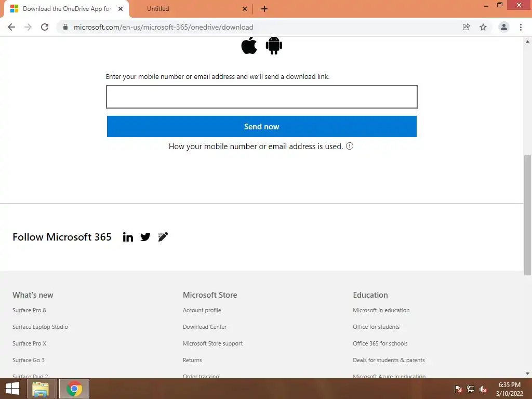Reload the page with the refresh icon
The image size is (532, 399).
coord(45,27)
